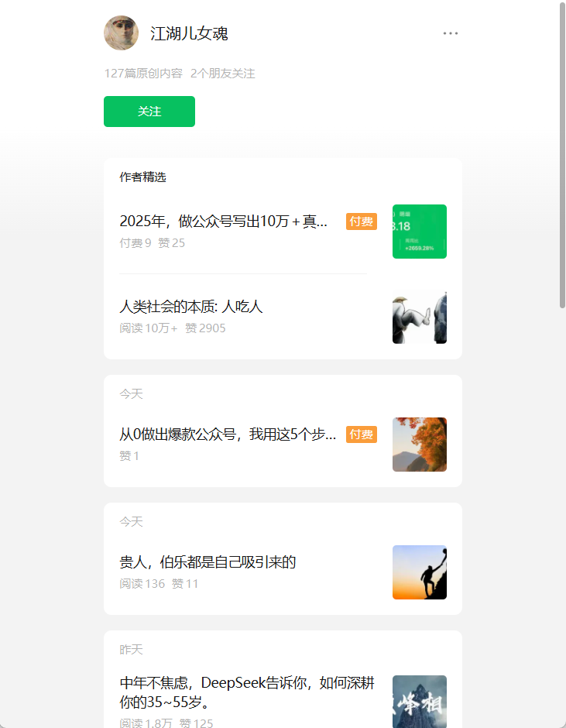The height and width of the screenshot is (728, 566).
Task: Click the 江湖儿女魂 profile avatar
Action: tap(122, 33)
